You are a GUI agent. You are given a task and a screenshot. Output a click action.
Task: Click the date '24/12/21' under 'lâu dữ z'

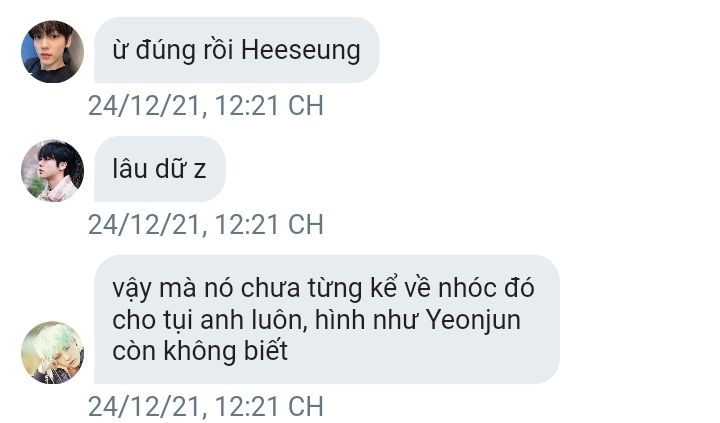coord(146,225)
